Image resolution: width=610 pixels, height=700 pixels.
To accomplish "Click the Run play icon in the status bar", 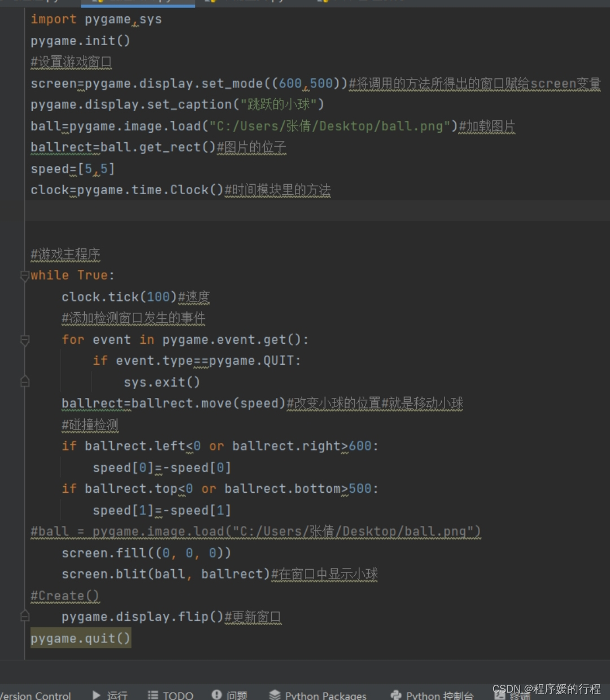I will 97,695.
